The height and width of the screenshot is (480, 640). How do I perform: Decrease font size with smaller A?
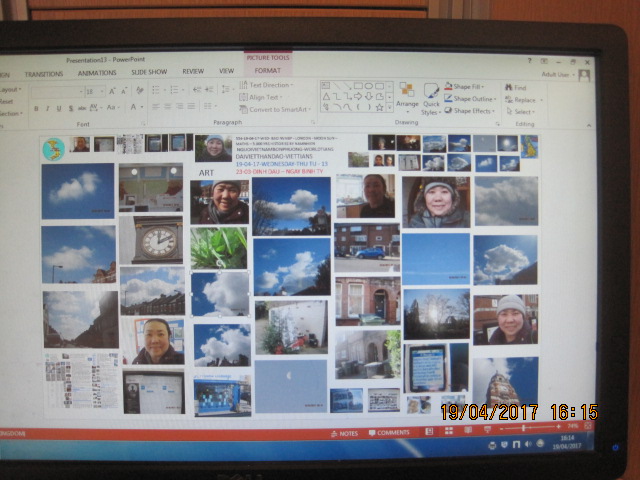(x=124, y=91)
